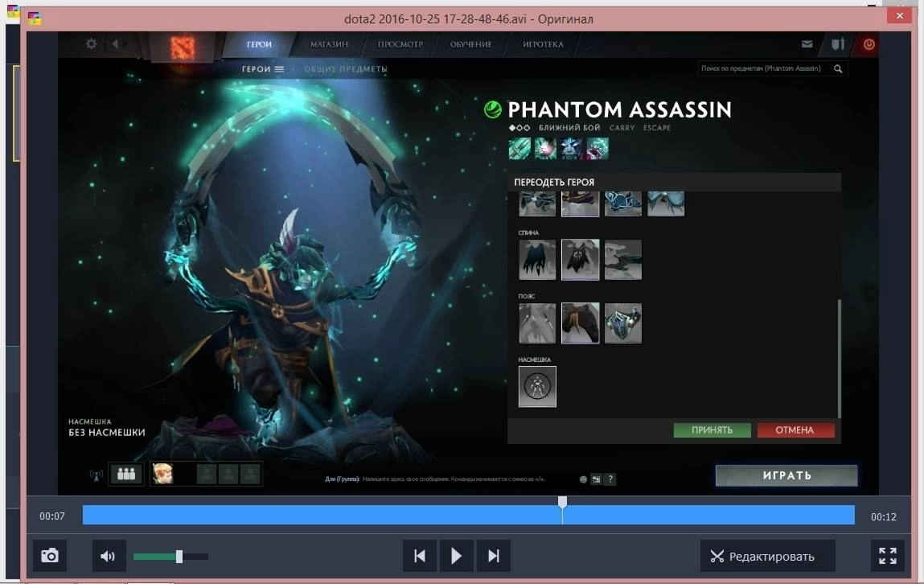The width and height of the screenshot is (924, 584).
Task: Toggle fullscreen mode in the video player
Action: pyautogui.click(x=888, y=556)
